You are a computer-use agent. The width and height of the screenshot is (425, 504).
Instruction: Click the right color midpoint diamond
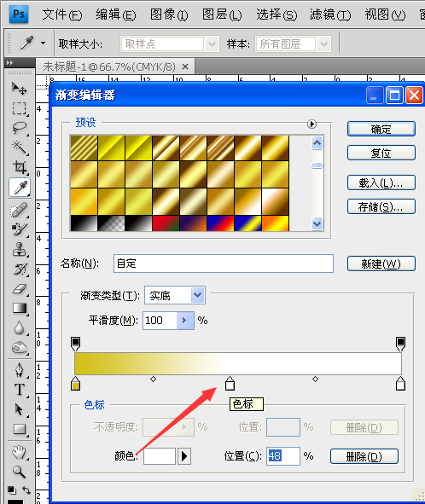315,379
